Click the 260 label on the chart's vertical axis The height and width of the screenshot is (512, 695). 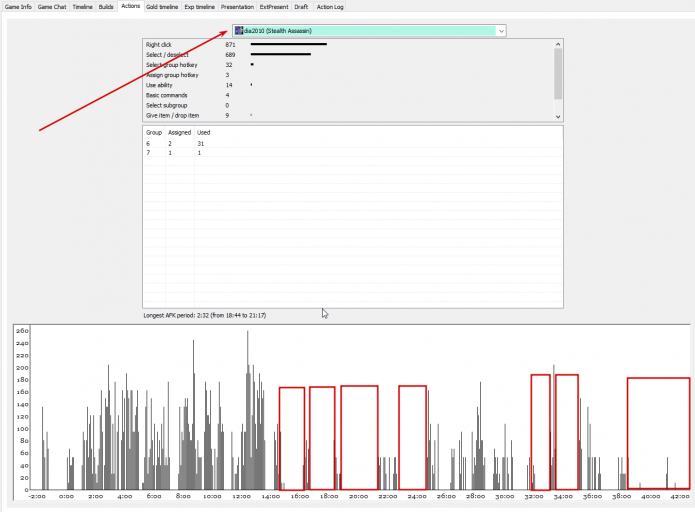[22, 331]
